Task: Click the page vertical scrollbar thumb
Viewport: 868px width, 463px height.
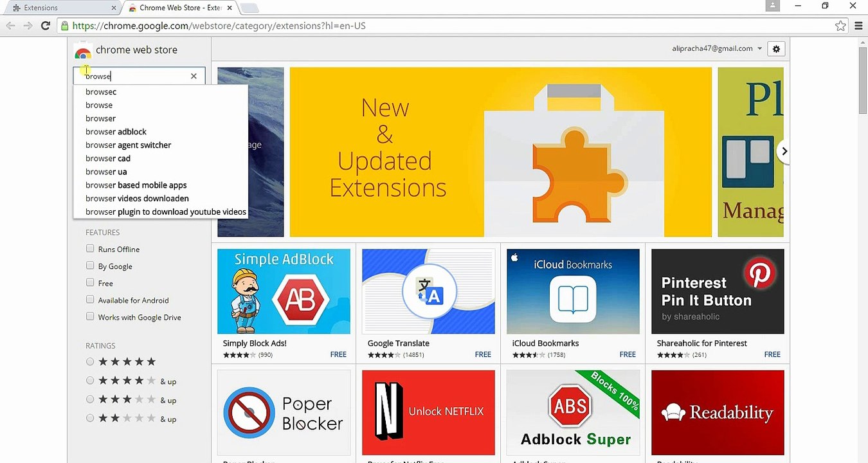Action: (862, 80)
